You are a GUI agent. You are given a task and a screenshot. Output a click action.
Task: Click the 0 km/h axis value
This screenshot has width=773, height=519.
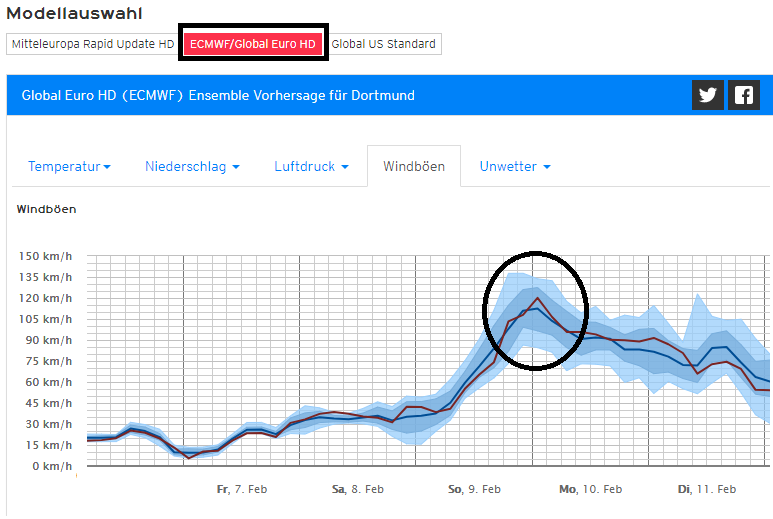click(52, 466)
